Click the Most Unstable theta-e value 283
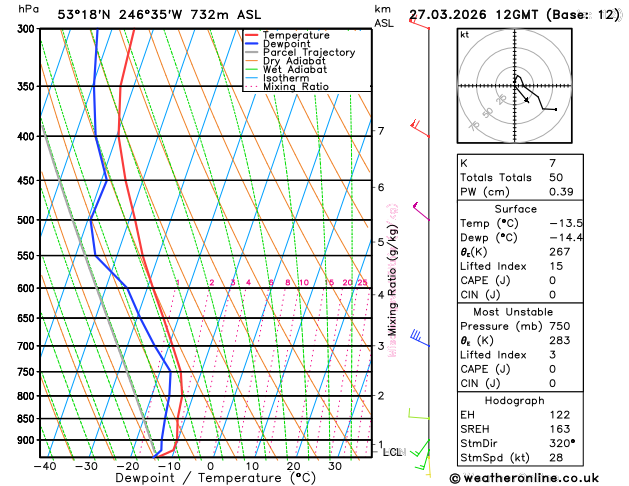The image size is (629, 486). (x=560, y=340)
